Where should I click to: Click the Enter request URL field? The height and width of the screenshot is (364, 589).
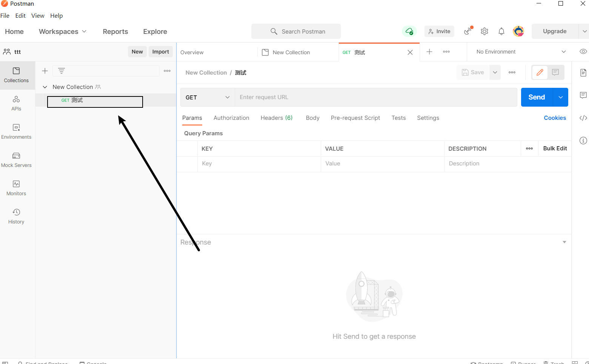pos(376,97)
